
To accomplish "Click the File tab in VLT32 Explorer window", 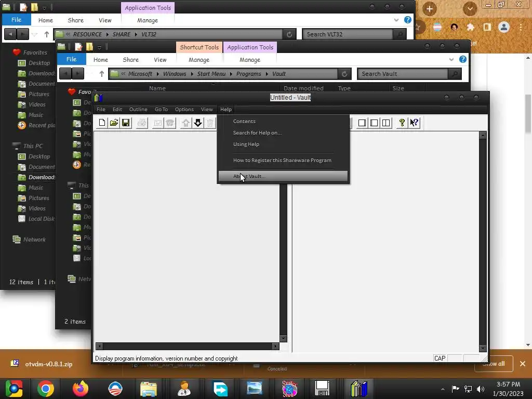I will (16, 20).
